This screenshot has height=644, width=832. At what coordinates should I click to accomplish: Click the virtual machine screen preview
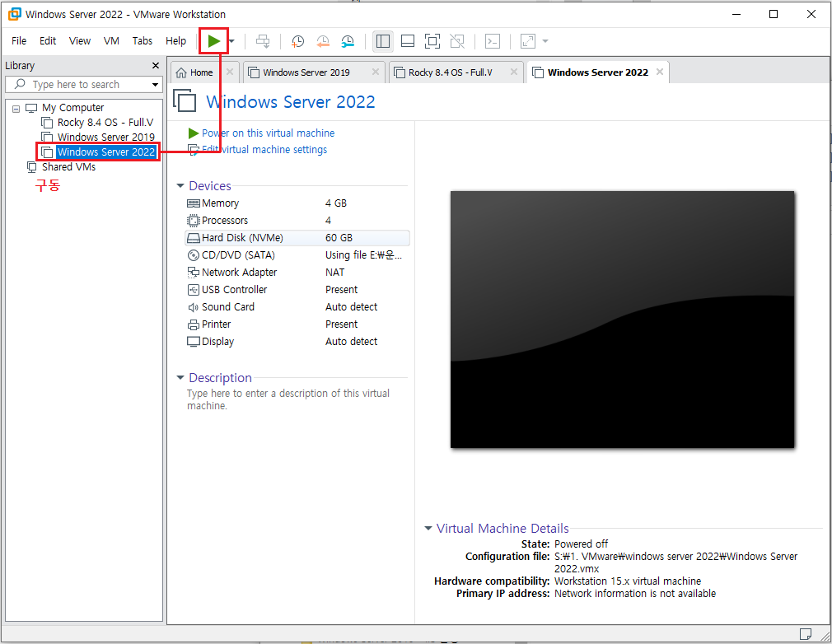tap(622, 320)
